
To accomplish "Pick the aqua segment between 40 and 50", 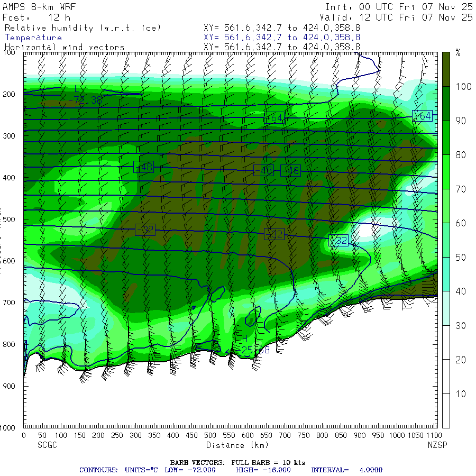I will click(446, 274).
